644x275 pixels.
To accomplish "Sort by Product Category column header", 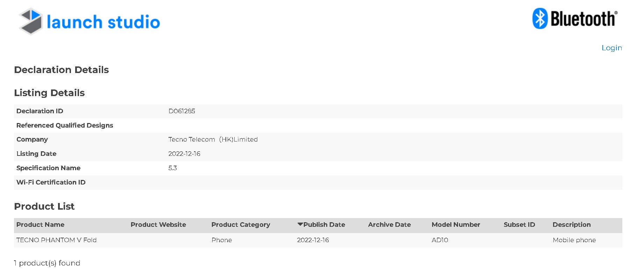I will pos(241,225).
